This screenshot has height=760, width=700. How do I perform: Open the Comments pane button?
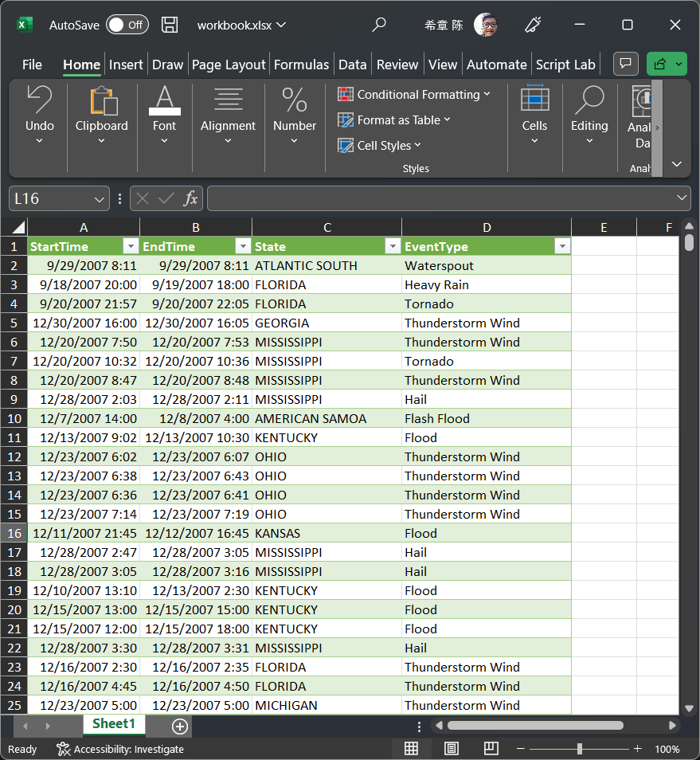[x=625, y=64]
